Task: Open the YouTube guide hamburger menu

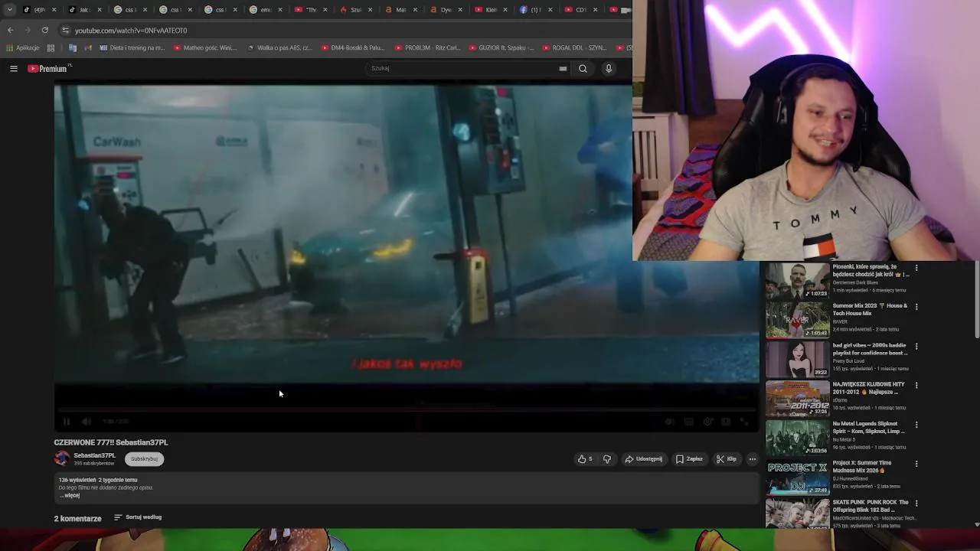Action: click(13, 68)
